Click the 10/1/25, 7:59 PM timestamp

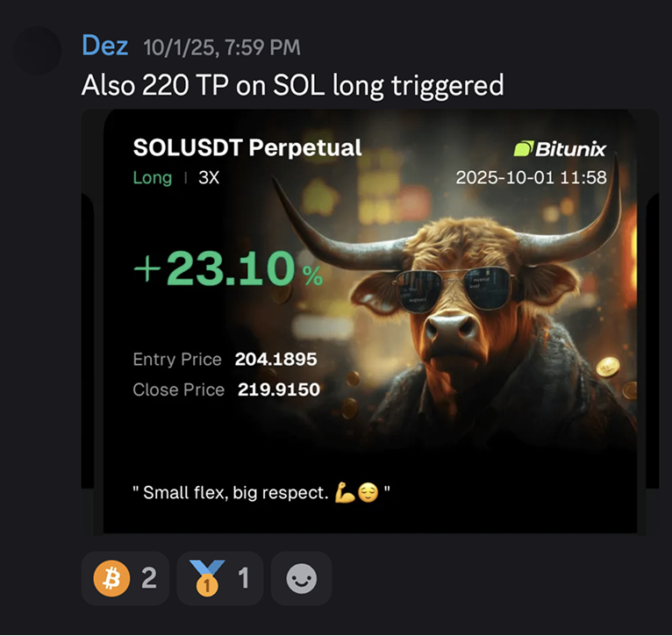222,47
